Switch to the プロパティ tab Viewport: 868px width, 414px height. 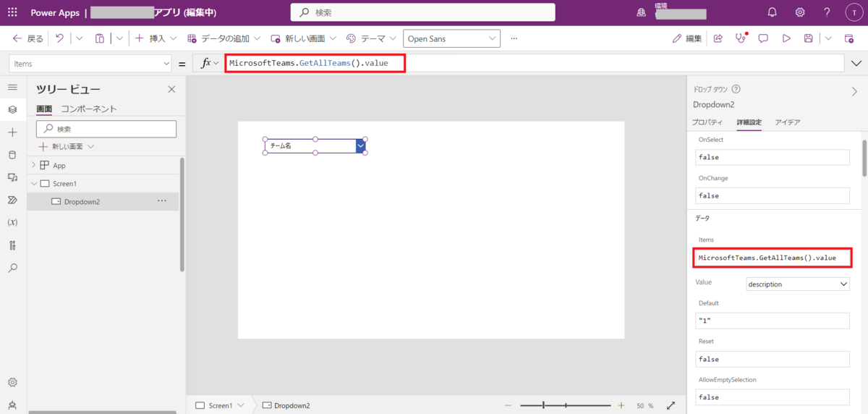707,122
